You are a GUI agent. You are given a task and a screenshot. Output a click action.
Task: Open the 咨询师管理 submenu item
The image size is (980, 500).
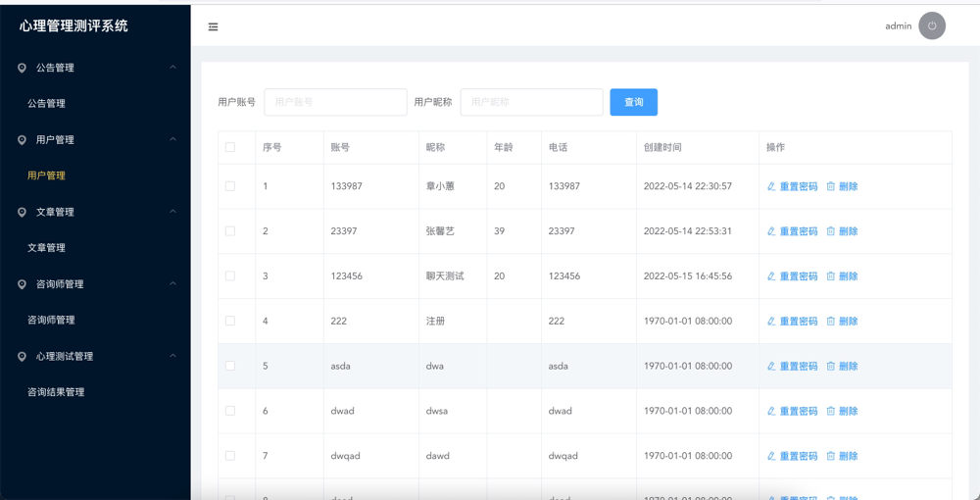coord(51,320)
